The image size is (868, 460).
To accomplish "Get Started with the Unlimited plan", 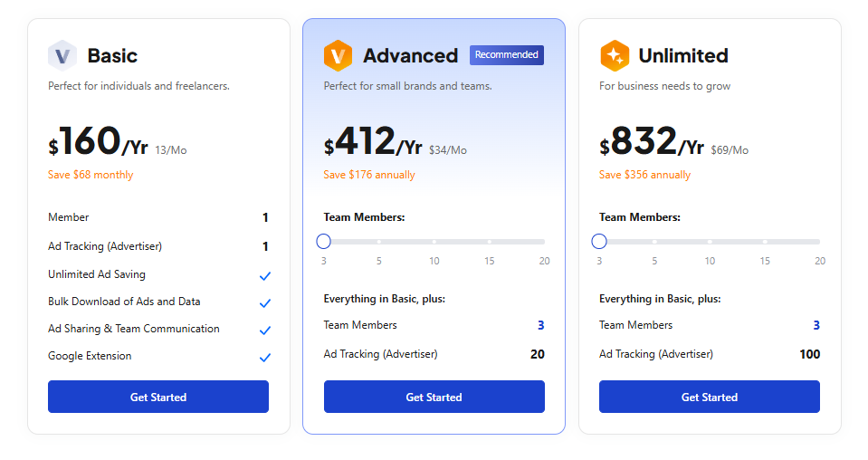I will (x=709, y=397).
